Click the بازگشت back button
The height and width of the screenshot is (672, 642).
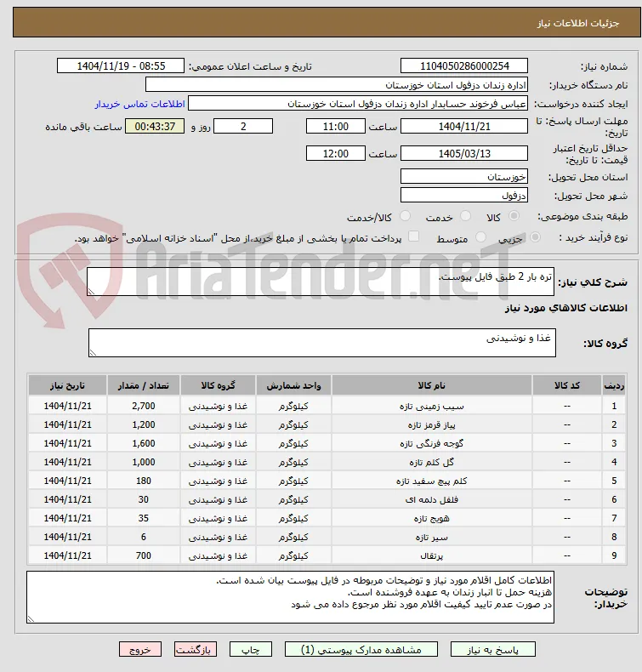tap(196, 649)
